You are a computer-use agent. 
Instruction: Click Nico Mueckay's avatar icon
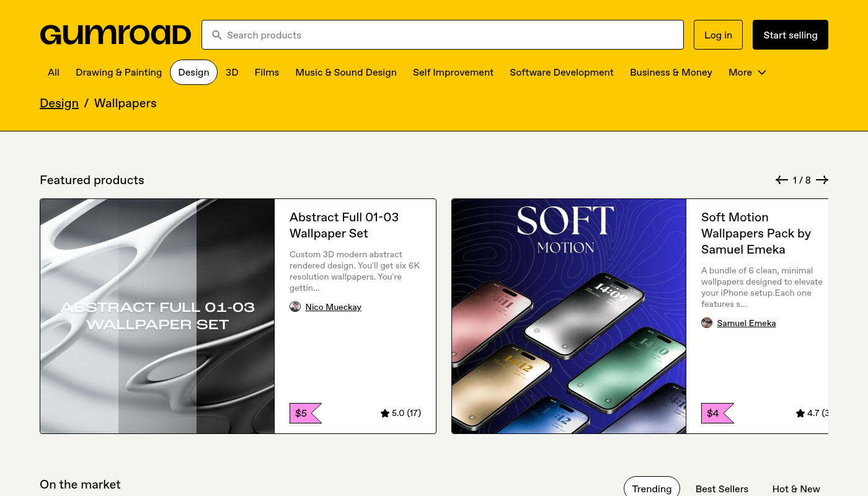(x=295, y=307)
